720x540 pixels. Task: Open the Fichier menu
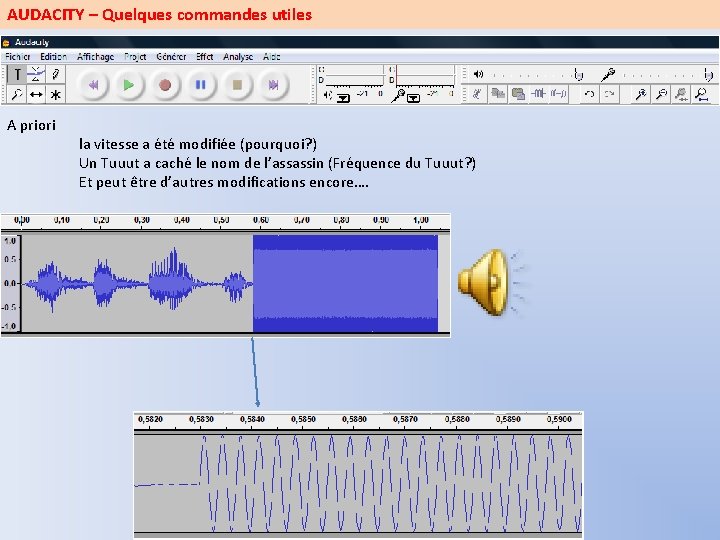point(17,56)
